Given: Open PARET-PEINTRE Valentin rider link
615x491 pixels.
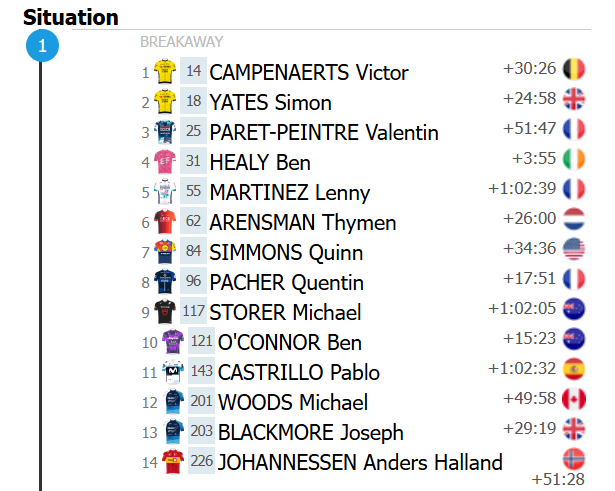Looking at the screenshot, I should point(324,133).
